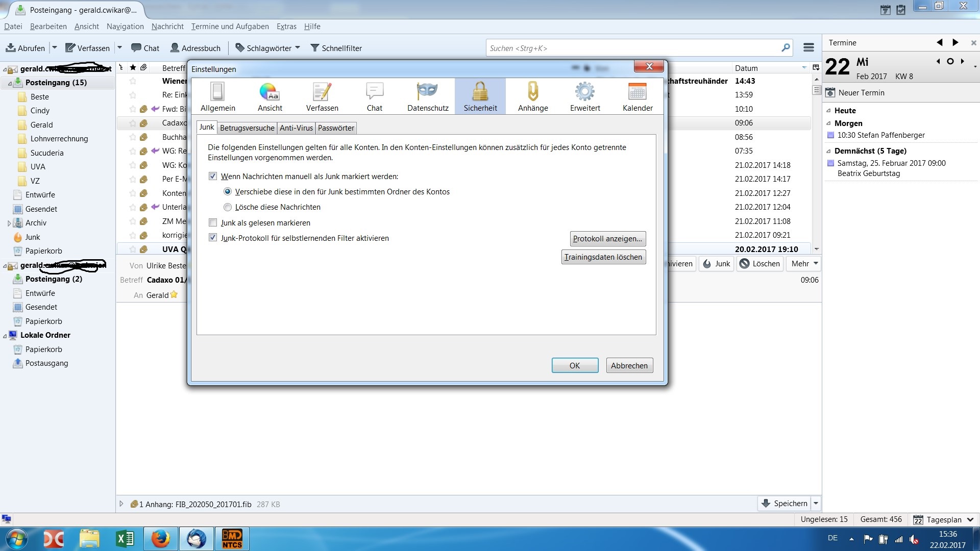Select 'Lösche diese Nachrichten' radio option
The image size is (980, 551).
pyautogui.click(x=228, y=207)
